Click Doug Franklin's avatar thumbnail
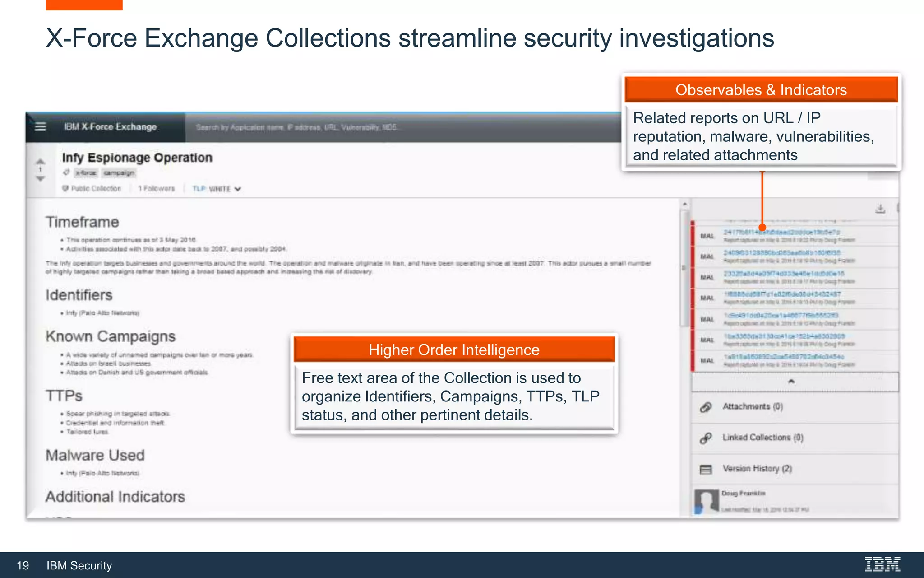 [707, 501]
